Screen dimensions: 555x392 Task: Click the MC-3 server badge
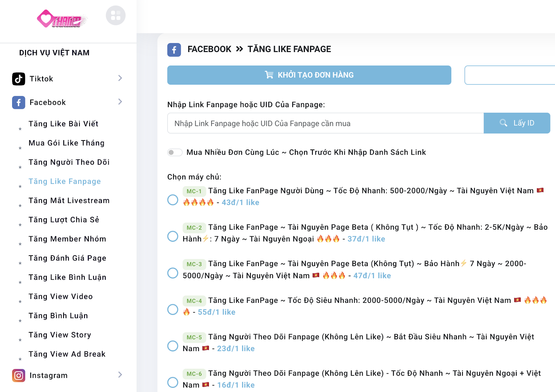point(194,264)
